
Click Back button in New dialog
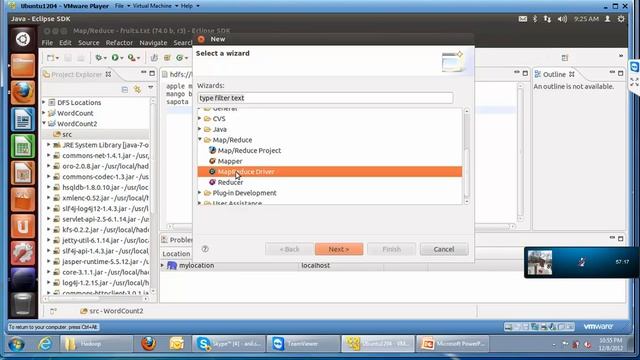click(289, 249)
